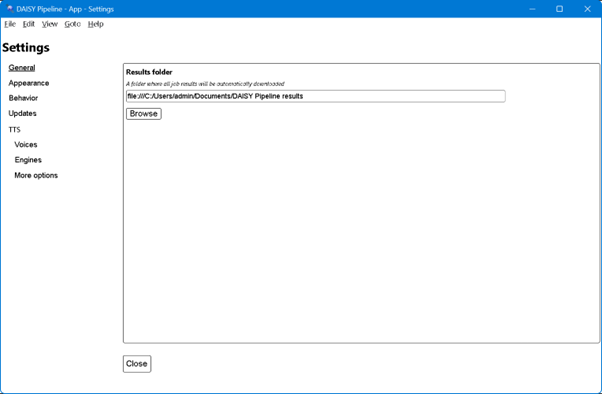Viewport: 602px width, 394px height.
Task: Select the General settings section
Action: 22,68
